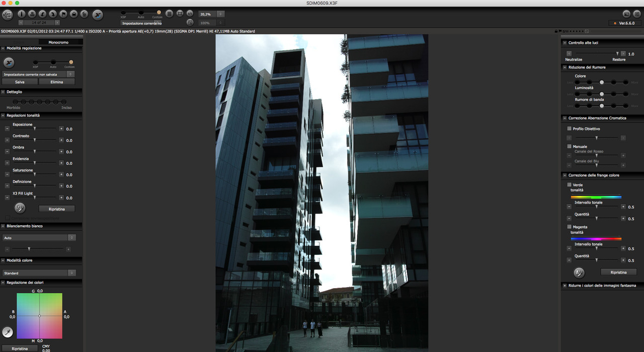
Task: Click the Elimina button
Action: 57,81
